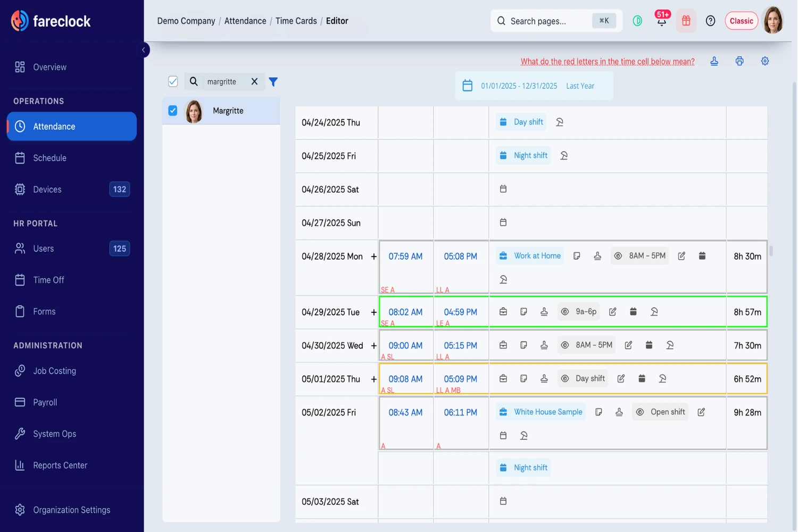Add a punch with plus on 04/29/2025 Tue
The image size is (798, 532).
coord(373,312)
